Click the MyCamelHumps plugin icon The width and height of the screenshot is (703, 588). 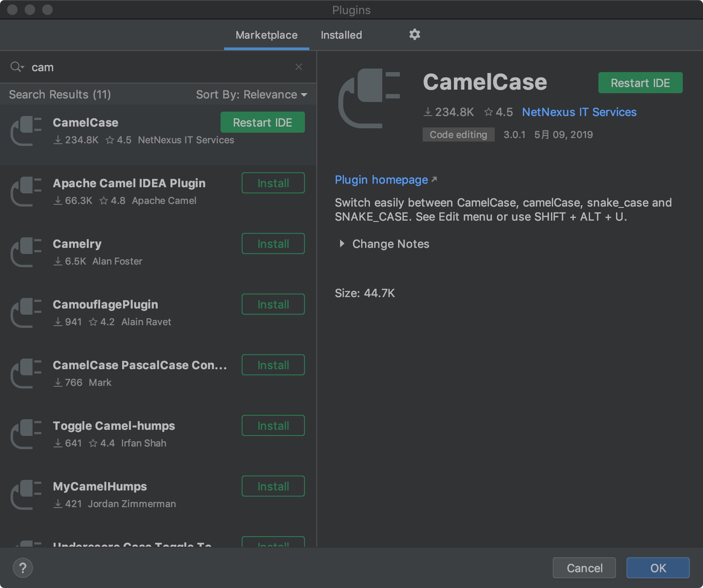pos(26,495)
